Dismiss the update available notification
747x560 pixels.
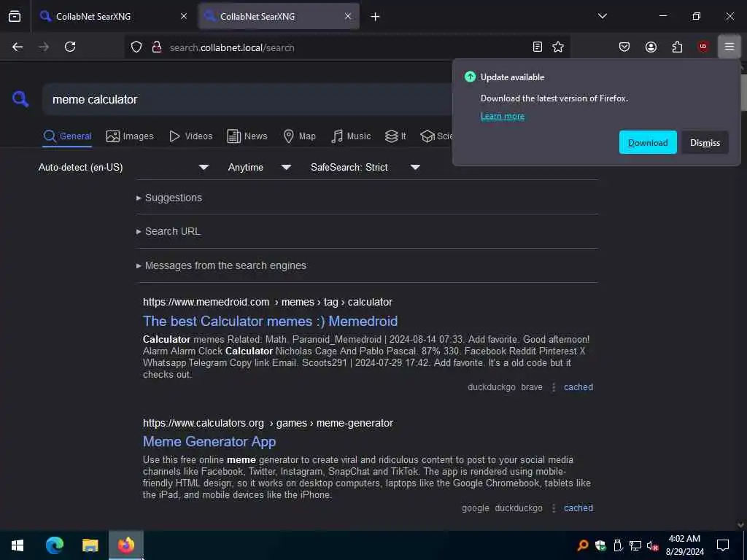(705, 142)
